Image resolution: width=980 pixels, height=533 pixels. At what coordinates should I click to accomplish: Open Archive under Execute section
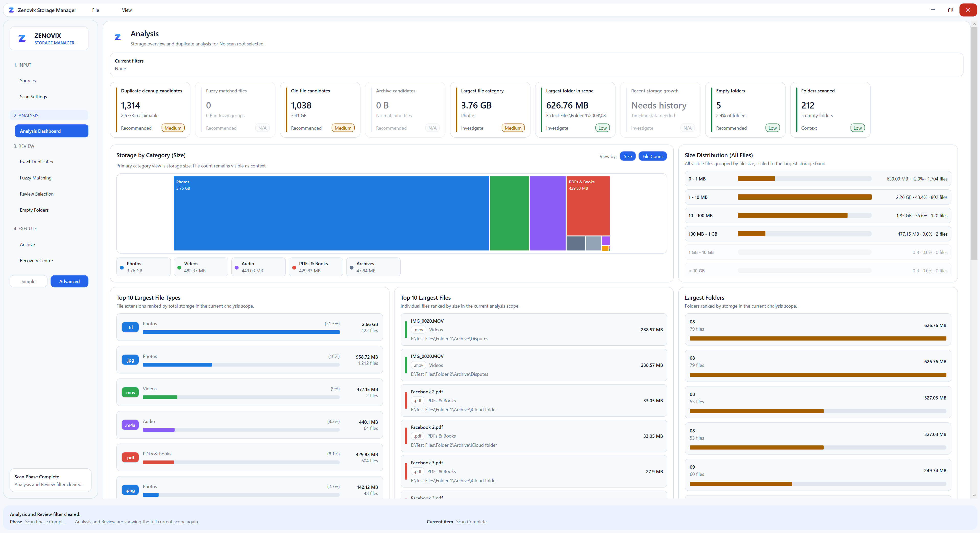(x=51, y=244)
